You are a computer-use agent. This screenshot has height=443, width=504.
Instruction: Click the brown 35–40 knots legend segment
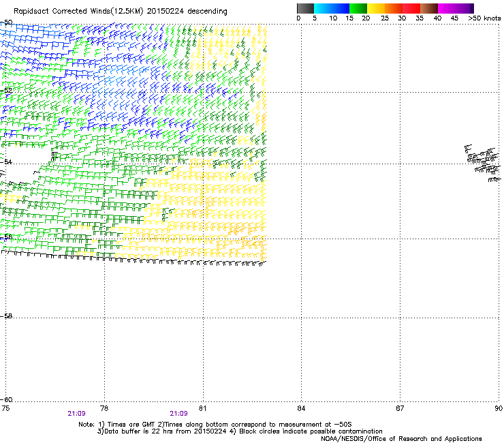[x=429, y=8]
